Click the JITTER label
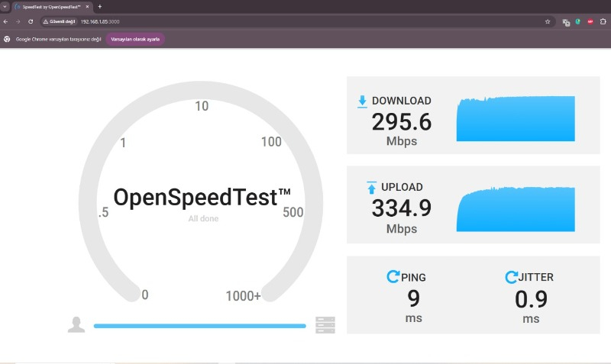This screenshot has width=611, height=364. [536, 277]
